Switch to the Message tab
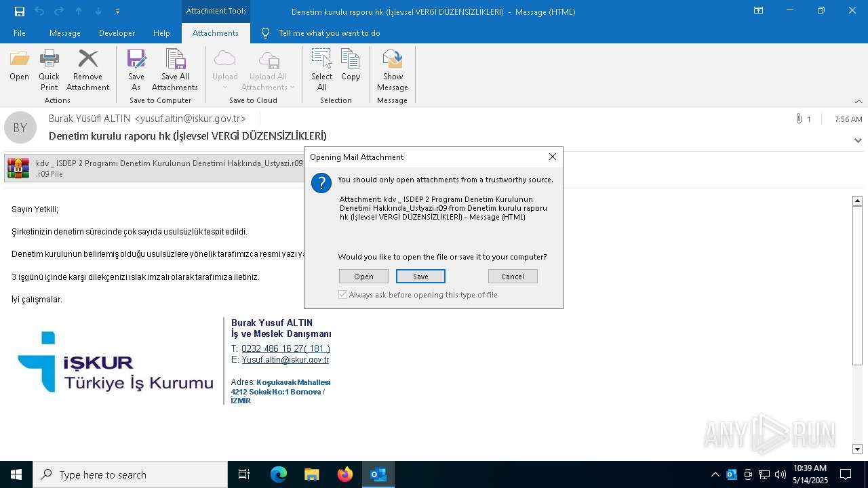 [x=65, y=33]
